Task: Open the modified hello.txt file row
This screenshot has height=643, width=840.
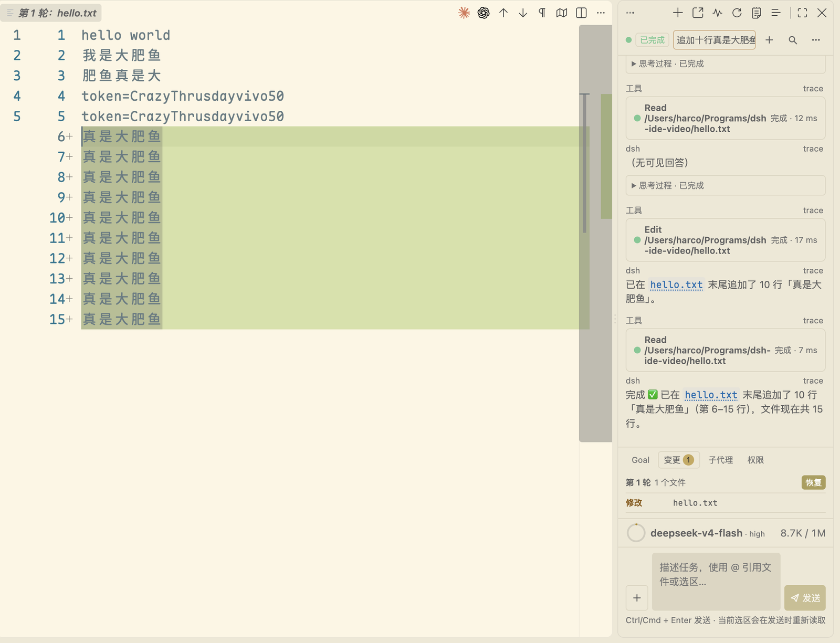Action: 726,503
